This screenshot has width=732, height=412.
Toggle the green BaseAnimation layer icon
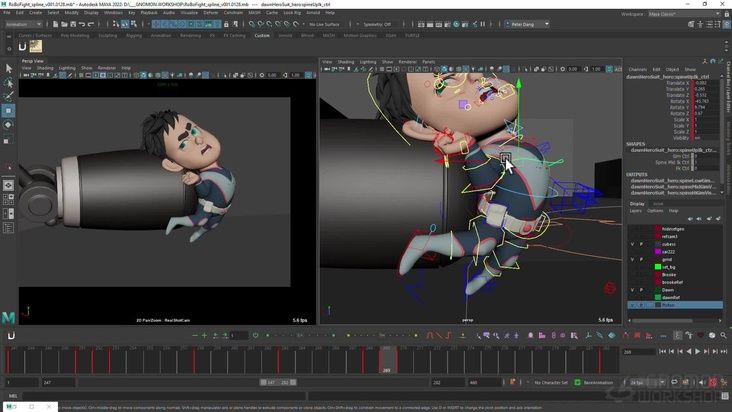coord(577,383)
